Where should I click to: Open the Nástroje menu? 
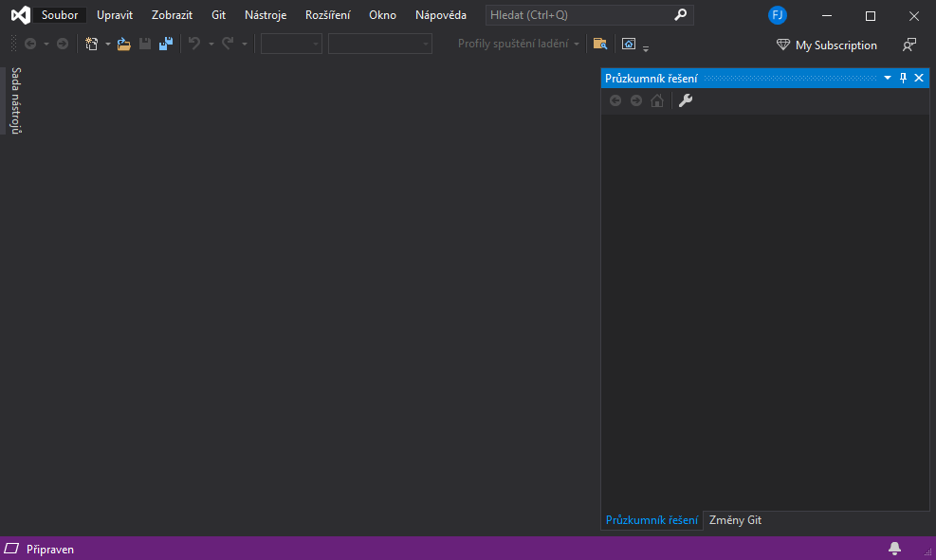point(265,15)
